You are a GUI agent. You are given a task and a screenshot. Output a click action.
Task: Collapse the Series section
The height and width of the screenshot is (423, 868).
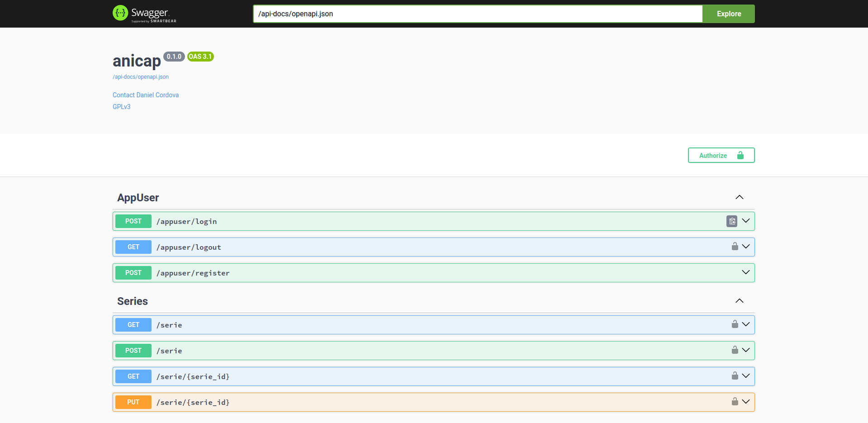739,301
